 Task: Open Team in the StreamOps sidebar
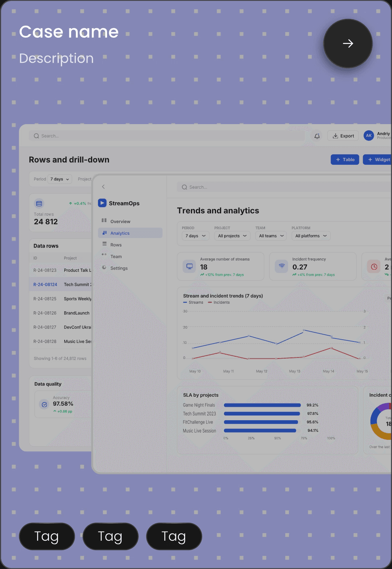pyautogui.click(x=130, y=257)
